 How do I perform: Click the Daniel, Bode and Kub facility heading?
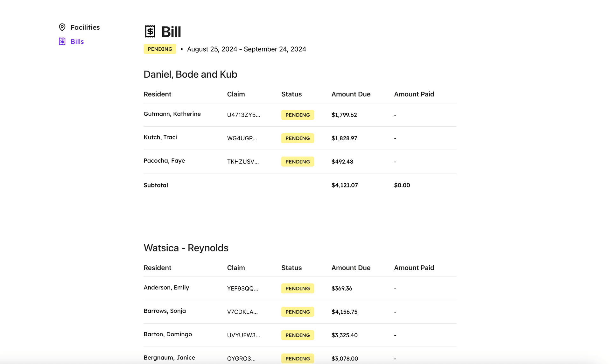point(190,74)
